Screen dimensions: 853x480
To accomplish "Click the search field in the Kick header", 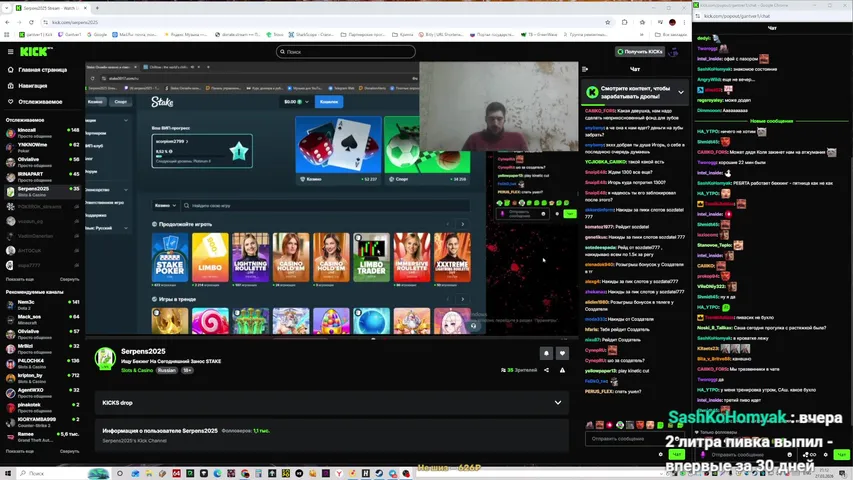I will pyautogui.click(x=346, y=51).
